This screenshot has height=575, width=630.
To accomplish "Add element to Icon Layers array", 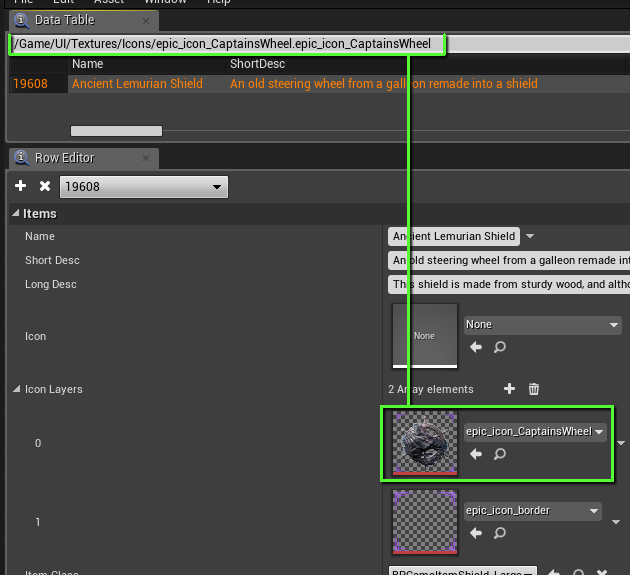I will click(509, 389).
